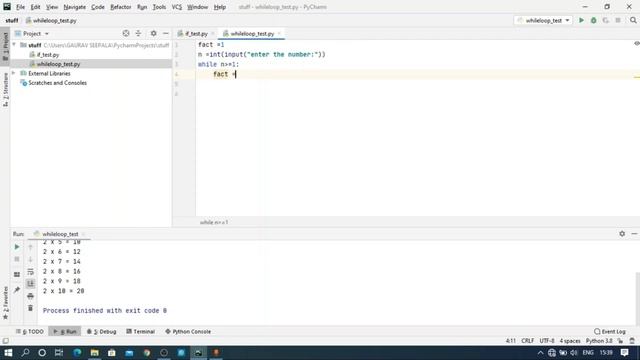Collapse the stuff project root
Viewport: 640px width, 360px height.
(14, 45)
